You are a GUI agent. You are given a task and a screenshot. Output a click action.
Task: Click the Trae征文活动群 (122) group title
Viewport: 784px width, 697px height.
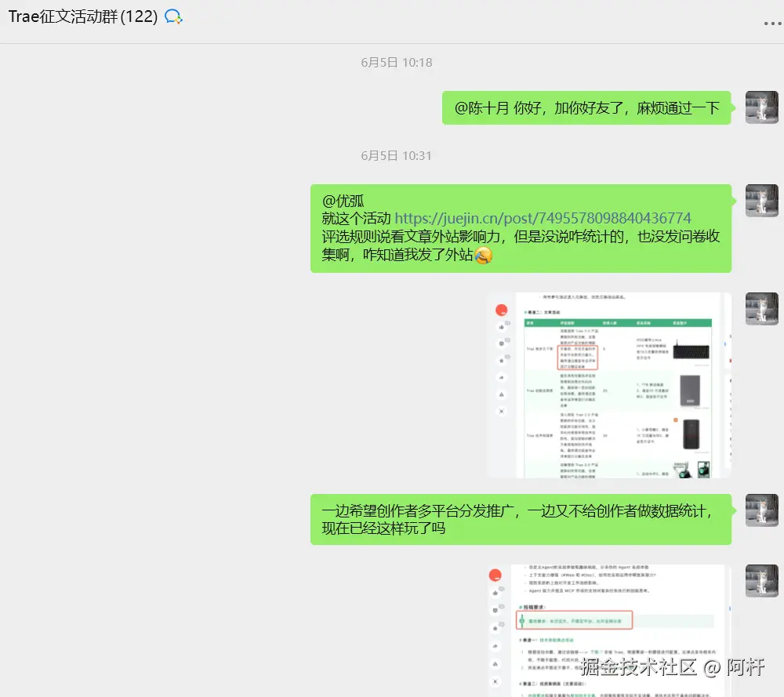click(x=83, y=16)
